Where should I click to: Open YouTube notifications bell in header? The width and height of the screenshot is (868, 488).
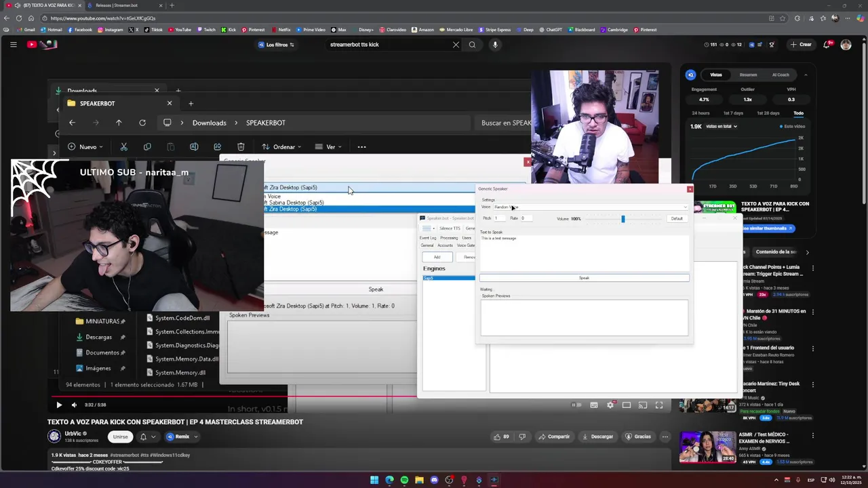[827, 45]
